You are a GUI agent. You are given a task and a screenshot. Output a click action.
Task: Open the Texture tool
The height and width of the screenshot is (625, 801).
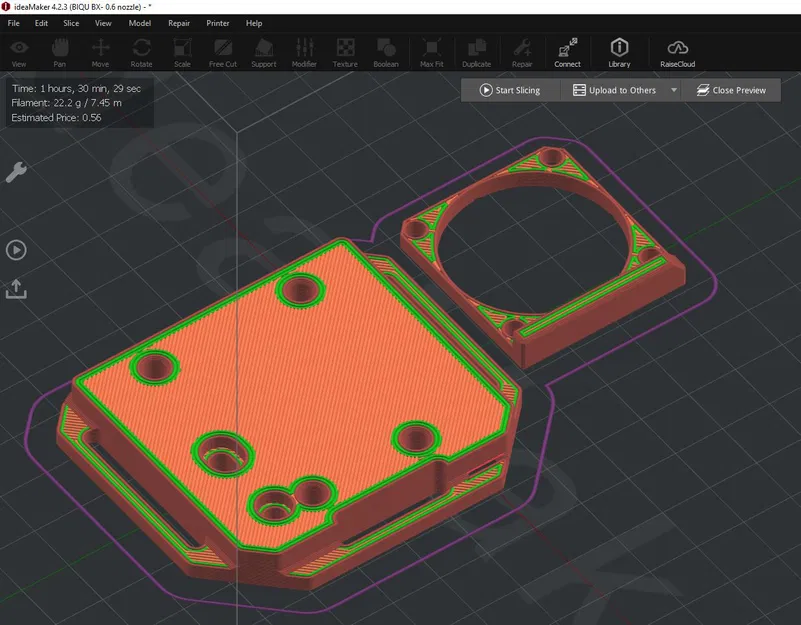[x=345, y=53]
